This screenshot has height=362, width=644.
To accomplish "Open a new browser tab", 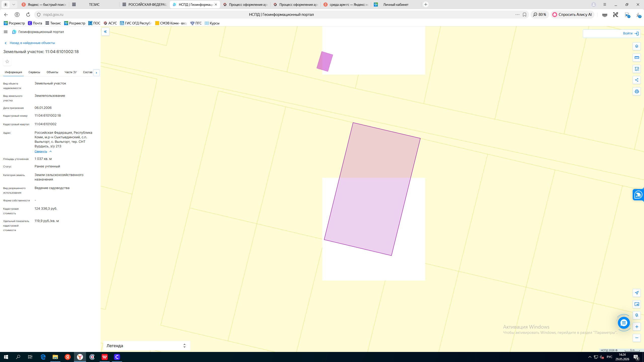I will pyautogui.click(x=426, y=5).
